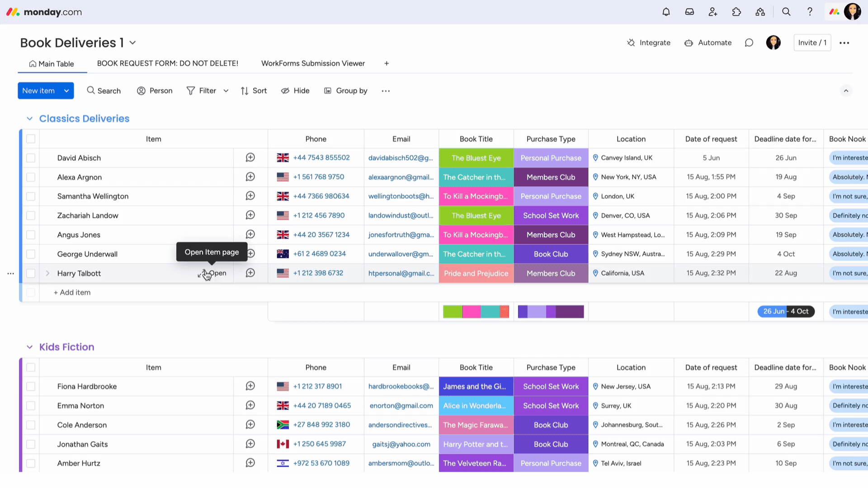Image resolution: width=868 pixels, height=488 pixels.
Task: Tick the checkbox for Cole Anderson
Action: click(31, 425)
